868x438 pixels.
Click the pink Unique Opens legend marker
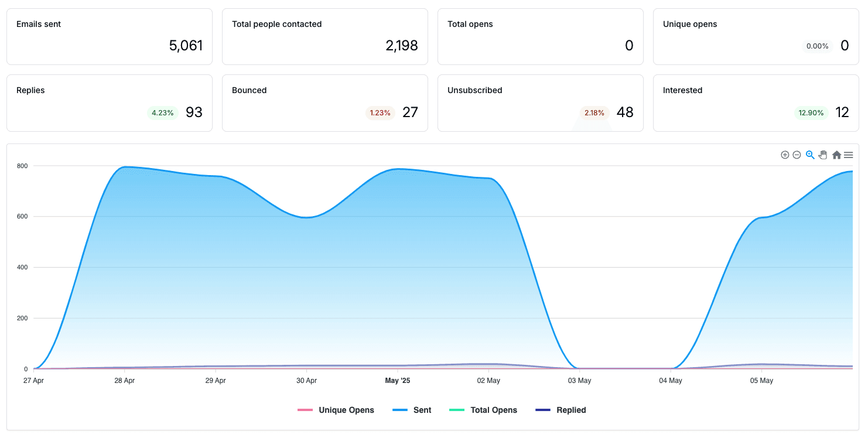tap(305, 410)
